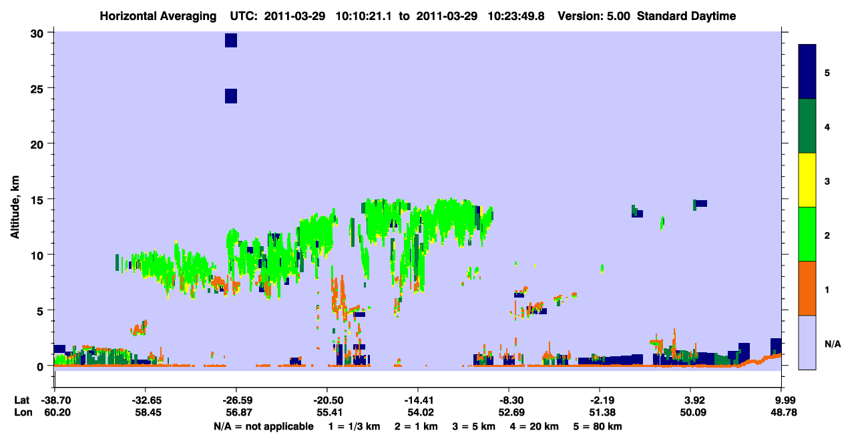Click the 'Version: 5.00' text in title
Image resolution: width=868 pixels, height=445 pixels.
[594, 16]
